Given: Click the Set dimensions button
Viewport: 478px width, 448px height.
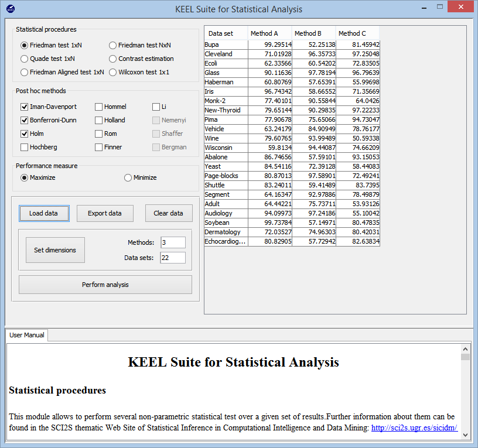Looking at the screenshot, I should coord(55,250).
